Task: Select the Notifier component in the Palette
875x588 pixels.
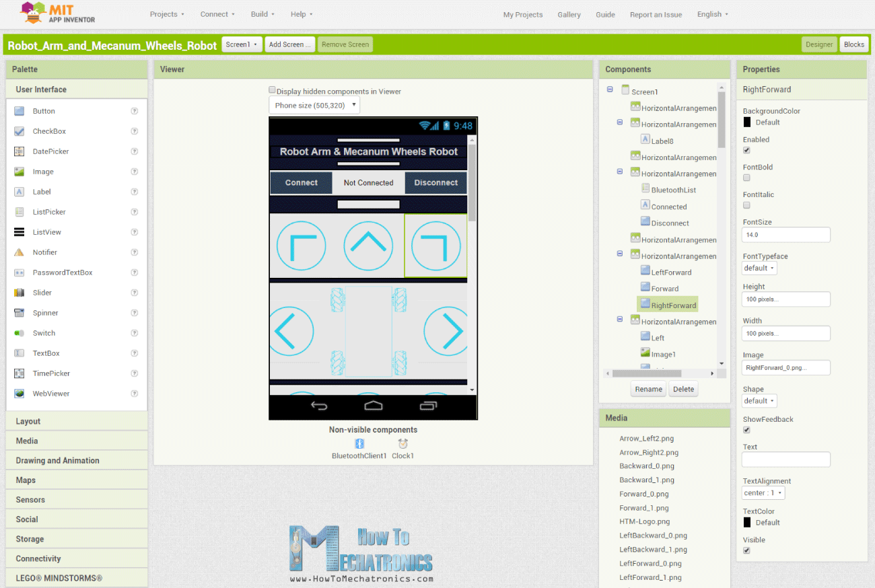Action: (45, 252)
